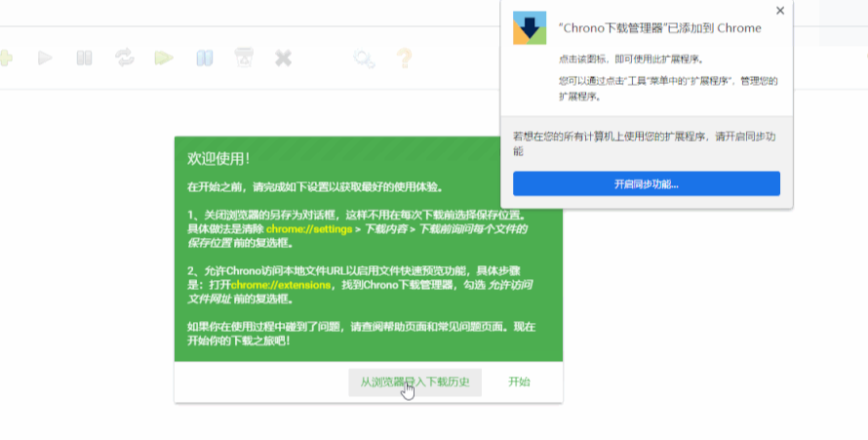Click the blue pause all downloads icon

(x=204, y=58)
